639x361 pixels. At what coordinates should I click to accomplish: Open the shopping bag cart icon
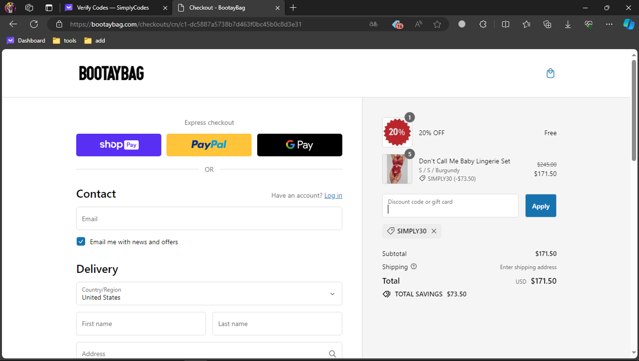click(550, 73)
